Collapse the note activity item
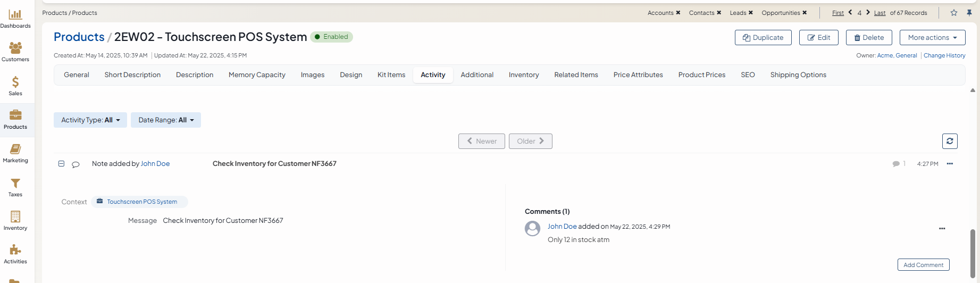The height and width of the screenshot is (283, 980). click(62, 164)
